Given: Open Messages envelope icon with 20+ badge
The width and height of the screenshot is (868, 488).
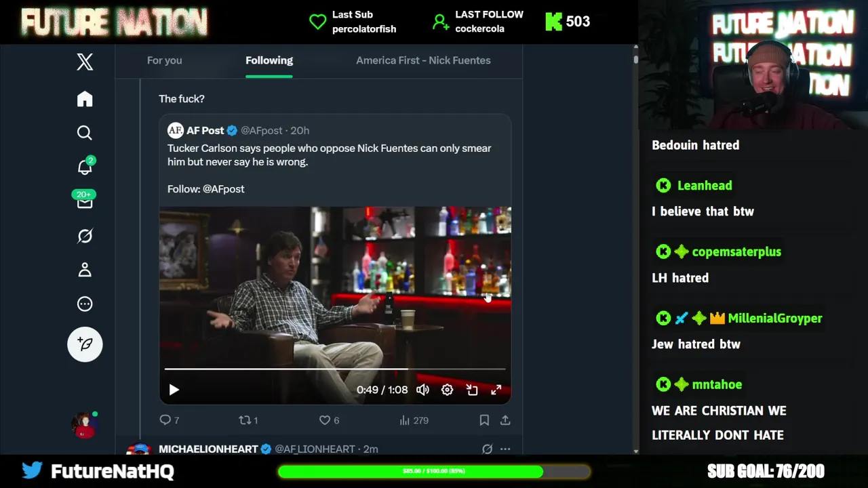Looking at the screenshot, I should click(85, 201).
